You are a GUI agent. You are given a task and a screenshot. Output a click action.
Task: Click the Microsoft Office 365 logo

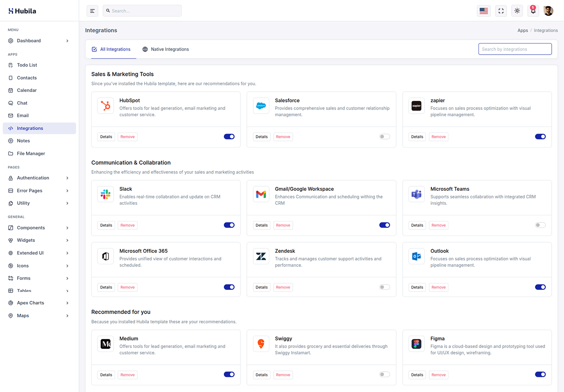pyautogui.click(x=106, y=256)
